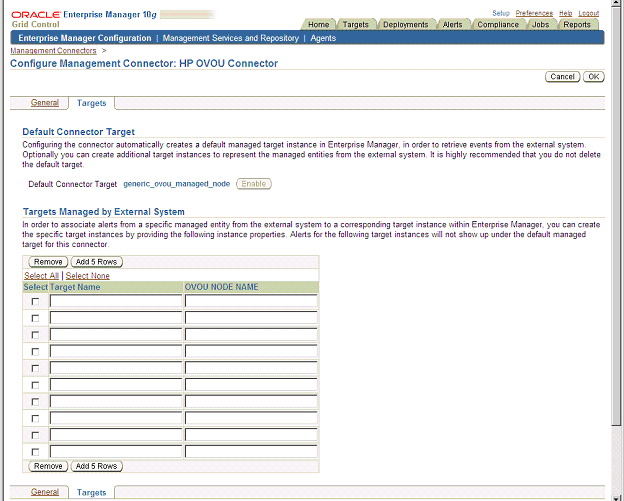This screenshot has height=501, width=624.
Task: Check the fourth row Select checkbox
Action: pyautogui.click(x=35, y=352)
